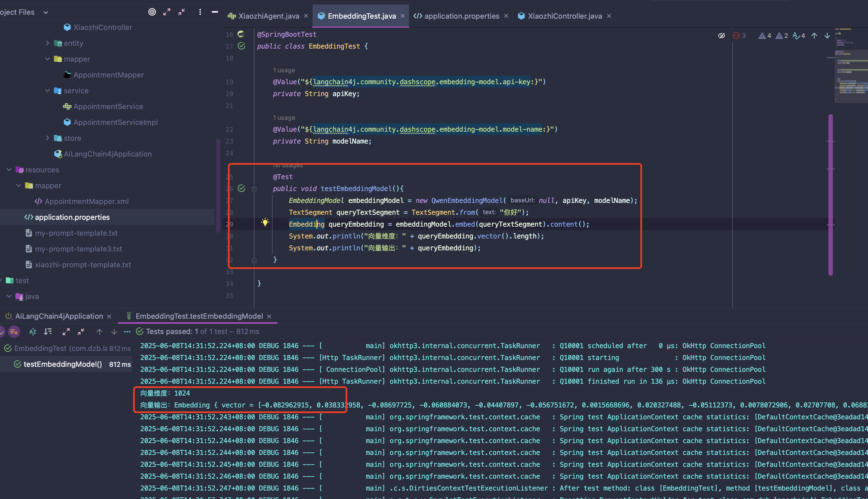Sort test results by duration

pyautogui.click(x=48, y=331)
